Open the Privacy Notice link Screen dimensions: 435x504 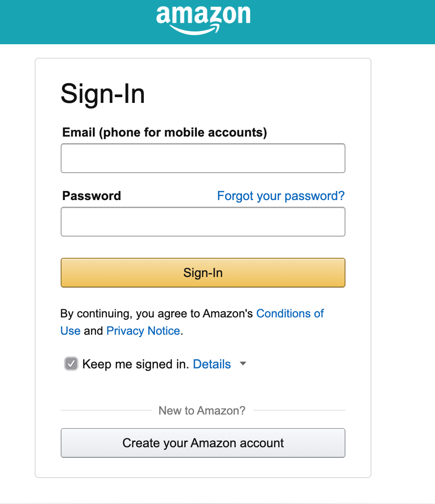(x=143, y=331)
